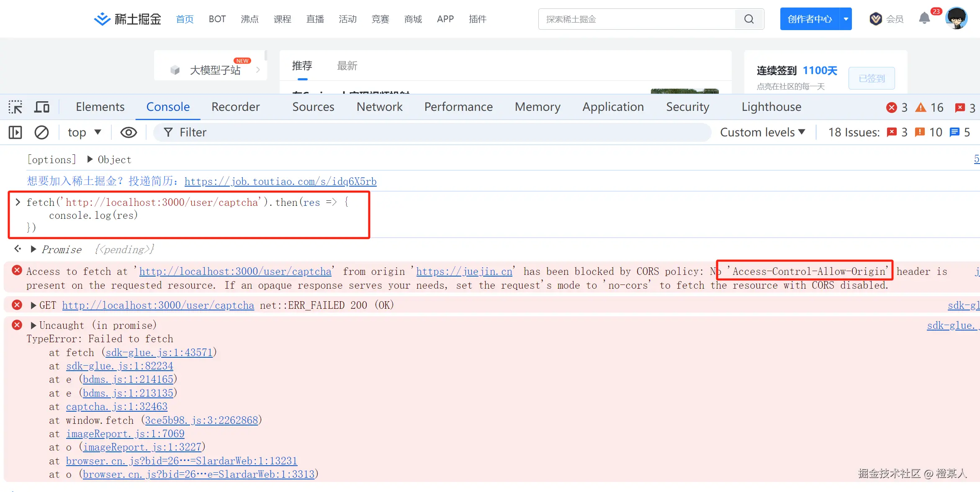Click the search magnifier icon

(x=749, y=19)
